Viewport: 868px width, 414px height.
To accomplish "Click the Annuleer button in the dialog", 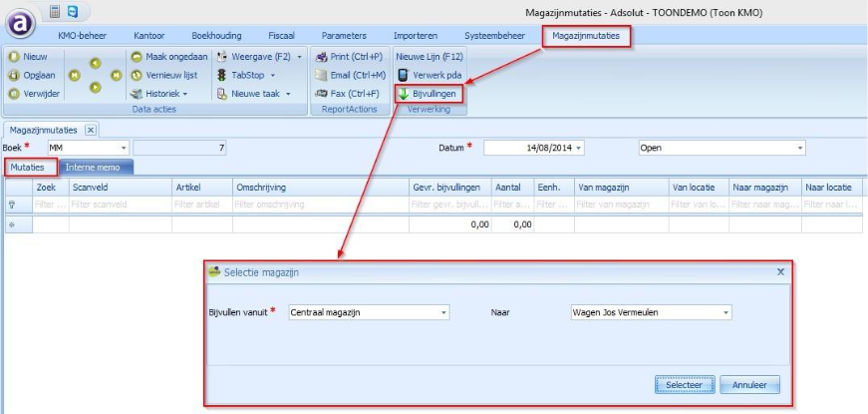I will point(749,385).
